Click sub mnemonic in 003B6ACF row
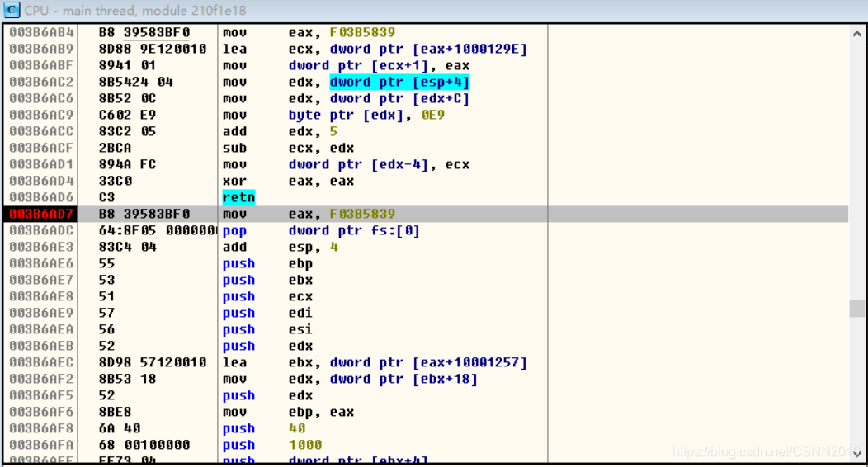The image size is (868, 467). coord(234,149)
